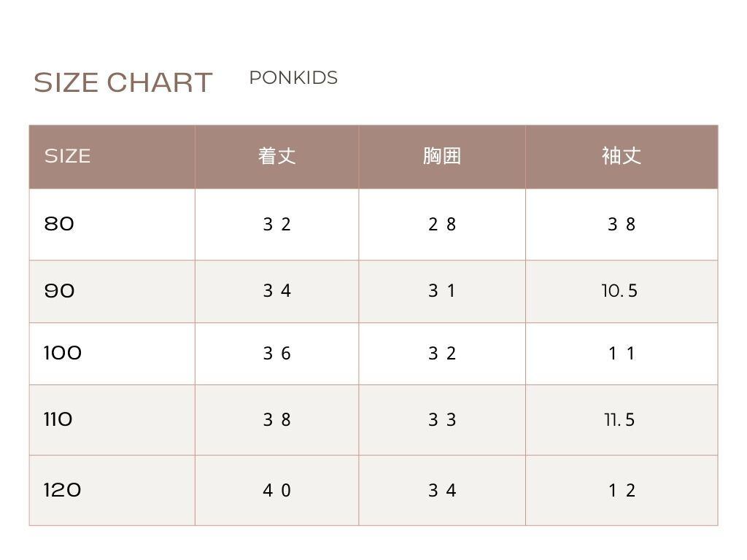The image size is (747, 560).
Task: Select 胸囲 value for size 110
Action: coord(441,420)
